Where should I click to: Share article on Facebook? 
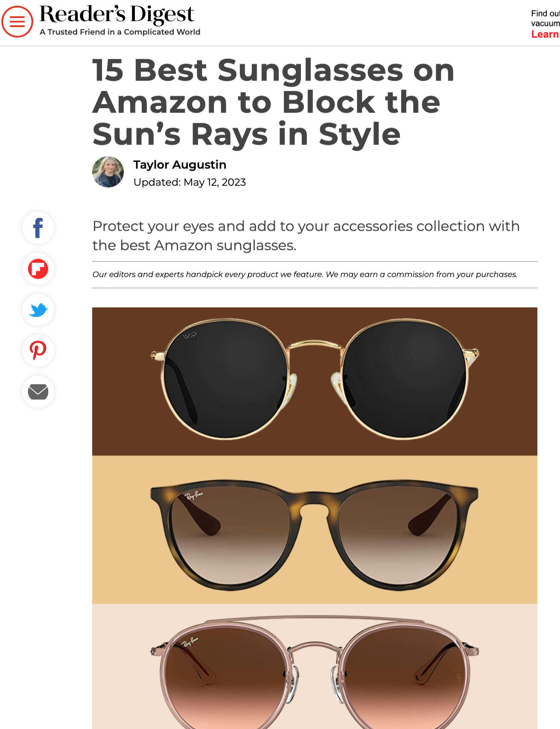38,228
